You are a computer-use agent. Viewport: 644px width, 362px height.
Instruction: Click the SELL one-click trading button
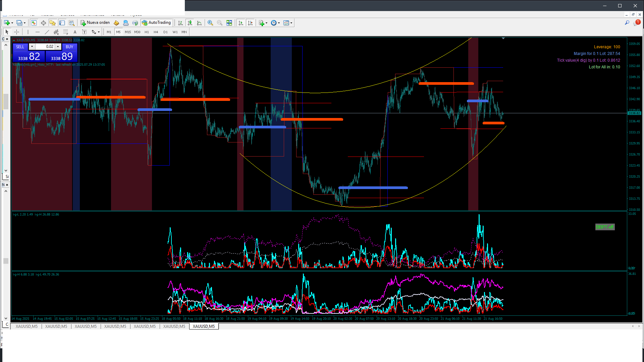point(20,47)
